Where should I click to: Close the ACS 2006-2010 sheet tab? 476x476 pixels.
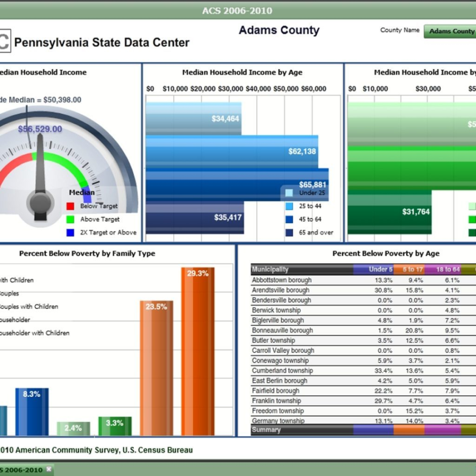[x=48, y=470]
